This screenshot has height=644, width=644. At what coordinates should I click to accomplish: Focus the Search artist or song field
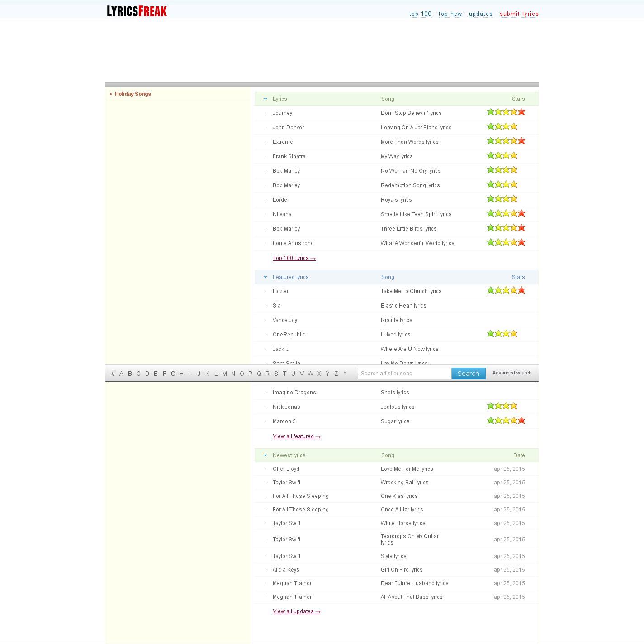[x=404, y=374]
